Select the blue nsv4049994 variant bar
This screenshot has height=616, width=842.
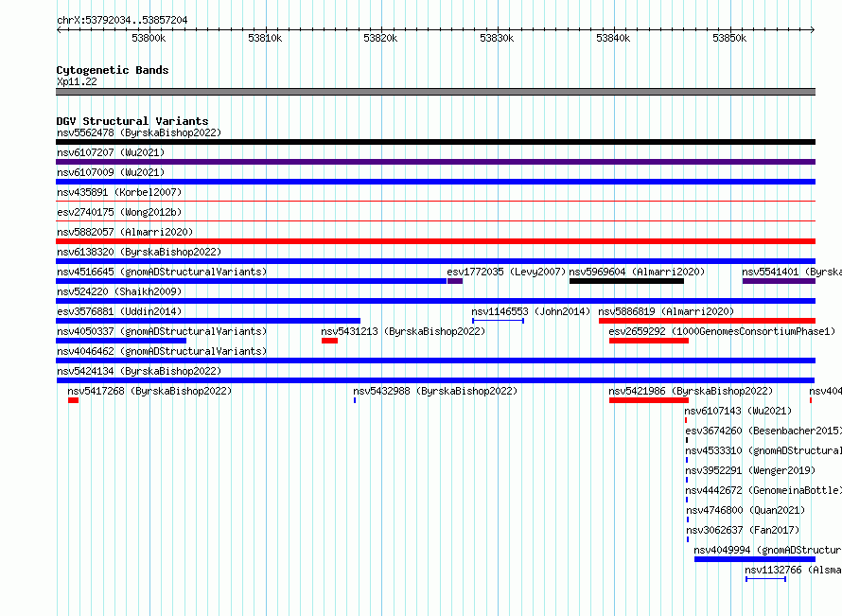pyautogui.click(x=755, y=559)
